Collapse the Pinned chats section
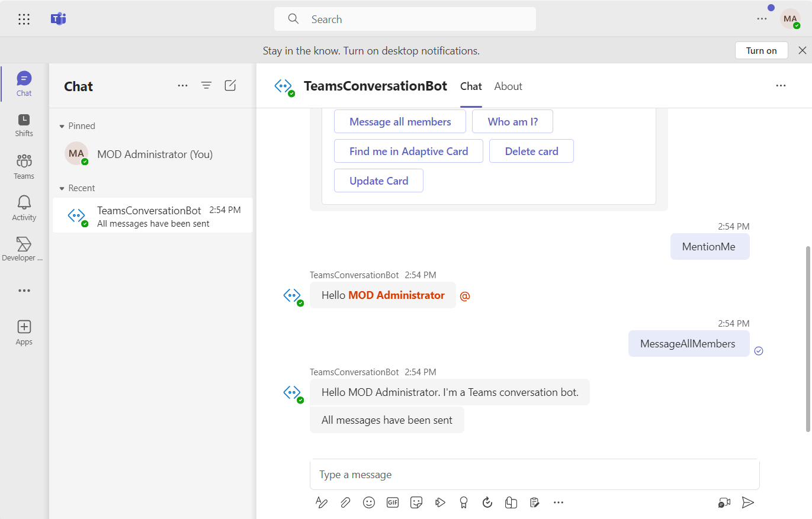The height and width of the screenshot is (519, 812). click(x=77, y=126)
